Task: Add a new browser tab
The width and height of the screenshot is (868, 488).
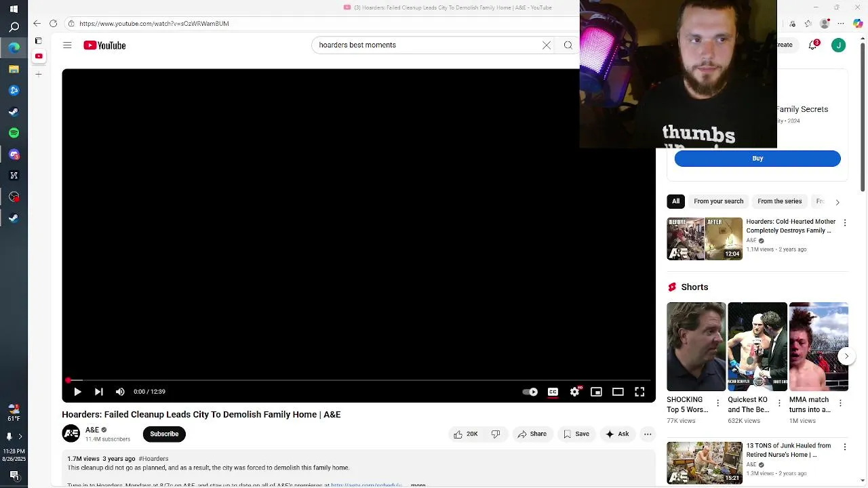Action: (x=39, y=74)
